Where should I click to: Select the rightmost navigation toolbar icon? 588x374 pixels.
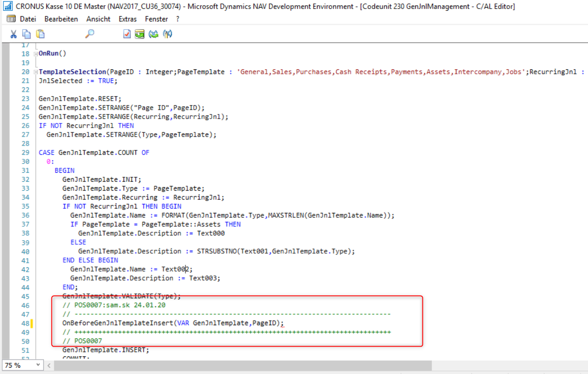pyautogui.click(x=167, y=34)
